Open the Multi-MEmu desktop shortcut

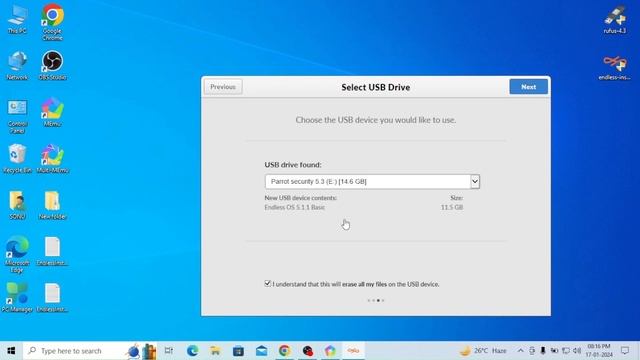(x=52, y=159)
